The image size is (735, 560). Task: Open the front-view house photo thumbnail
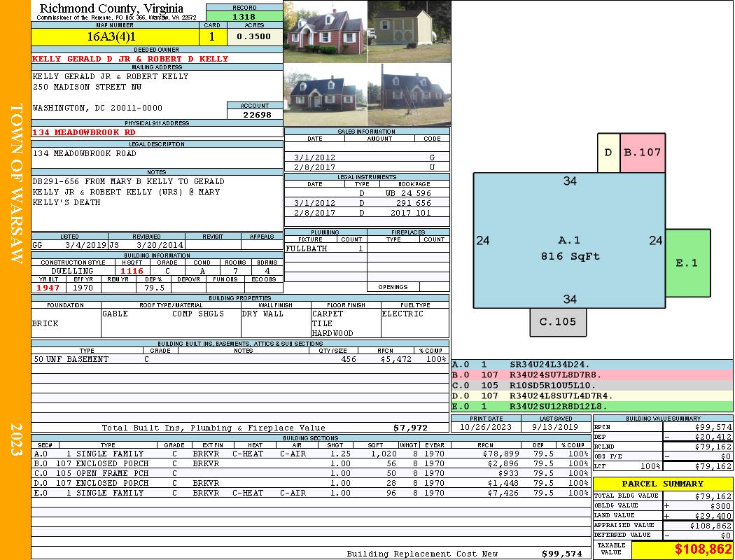pyautogui.click(x=325, y=31)
